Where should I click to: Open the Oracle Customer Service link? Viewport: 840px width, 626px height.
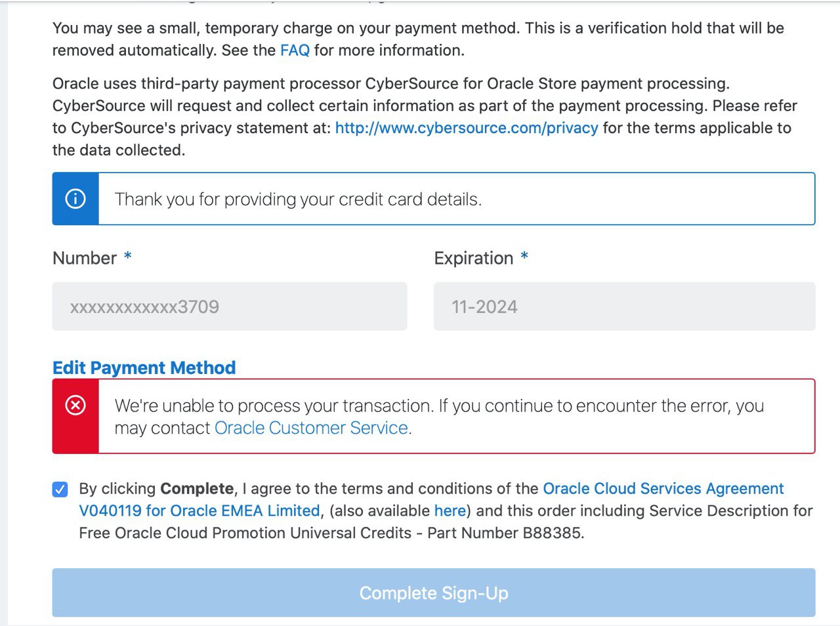[311, 428]
